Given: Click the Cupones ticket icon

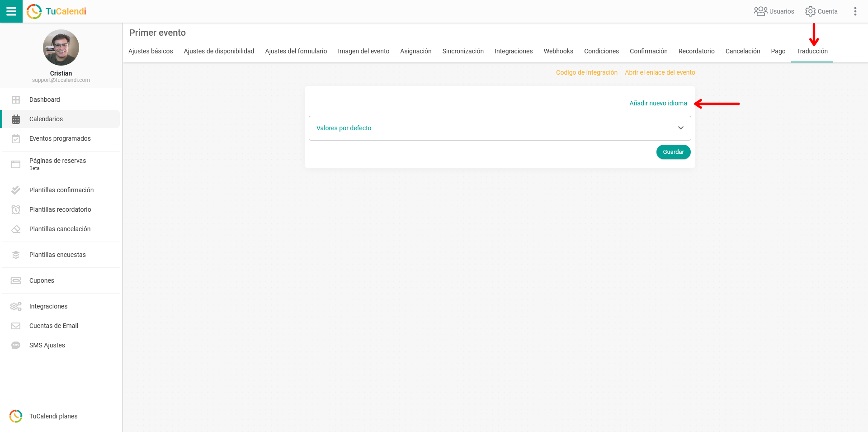Looking at the screenshot, I should click(16, 280).
